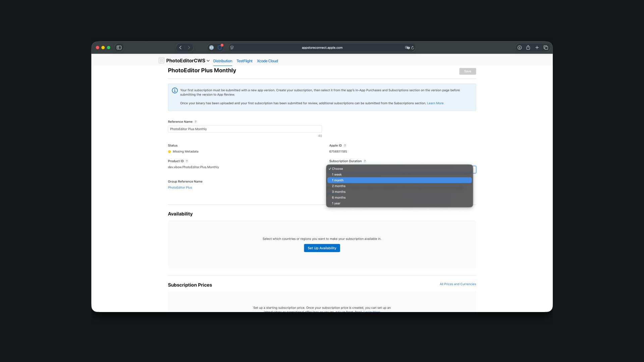Show the tab overview
Screen dimensions: 644x362
coord(546,48)
